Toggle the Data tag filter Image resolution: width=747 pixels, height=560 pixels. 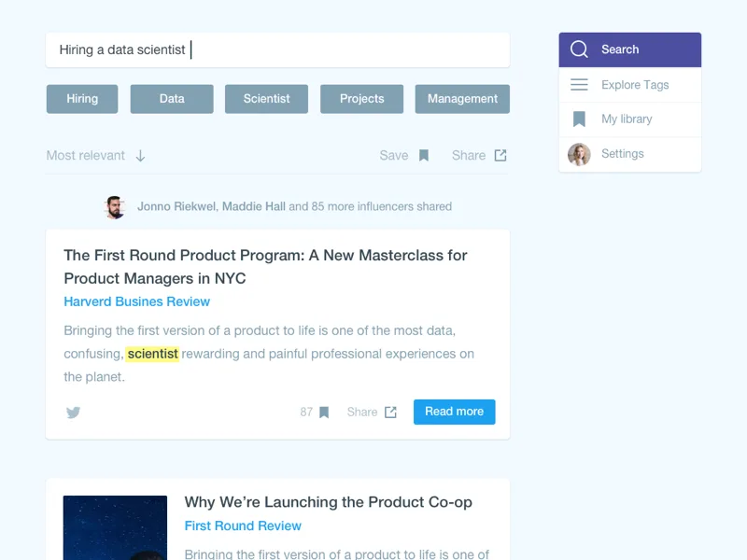(x=172, y=99)
